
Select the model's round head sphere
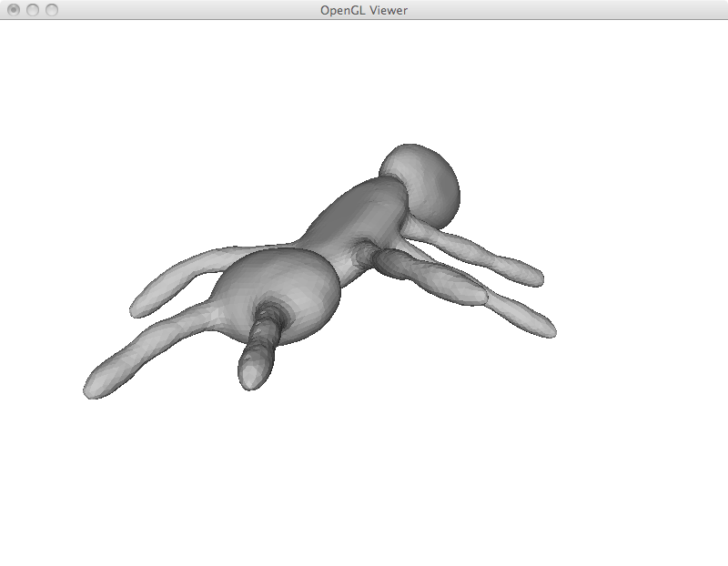(423, 184)
